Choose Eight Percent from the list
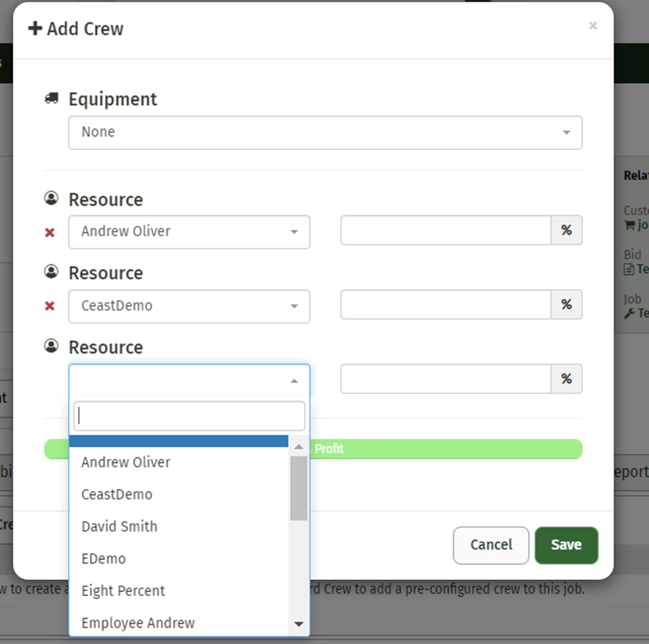 tap(123, 591)
